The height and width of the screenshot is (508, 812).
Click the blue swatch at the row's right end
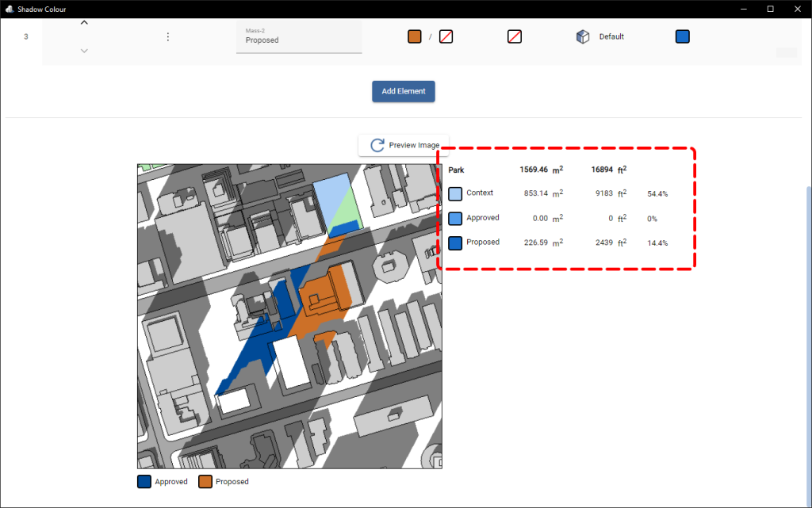click(x=682, y=36)
